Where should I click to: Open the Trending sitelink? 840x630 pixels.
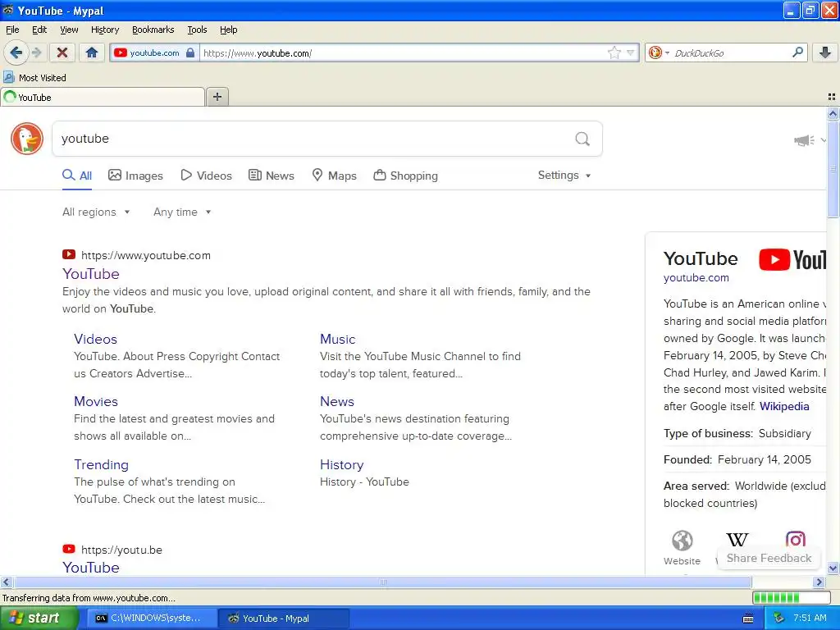(x=101, y=464)
